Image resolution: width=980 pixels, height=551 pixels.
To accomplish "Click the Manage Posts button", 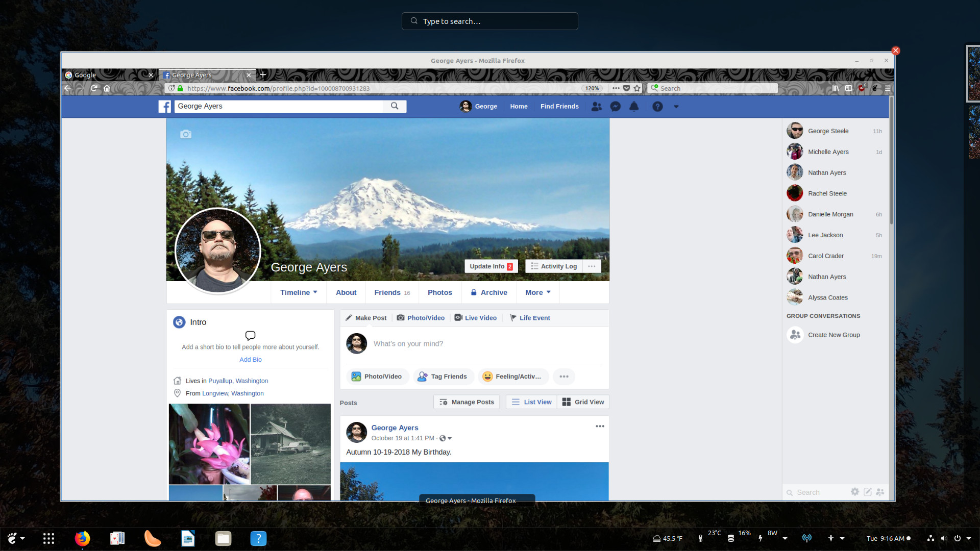I will 467,402.
